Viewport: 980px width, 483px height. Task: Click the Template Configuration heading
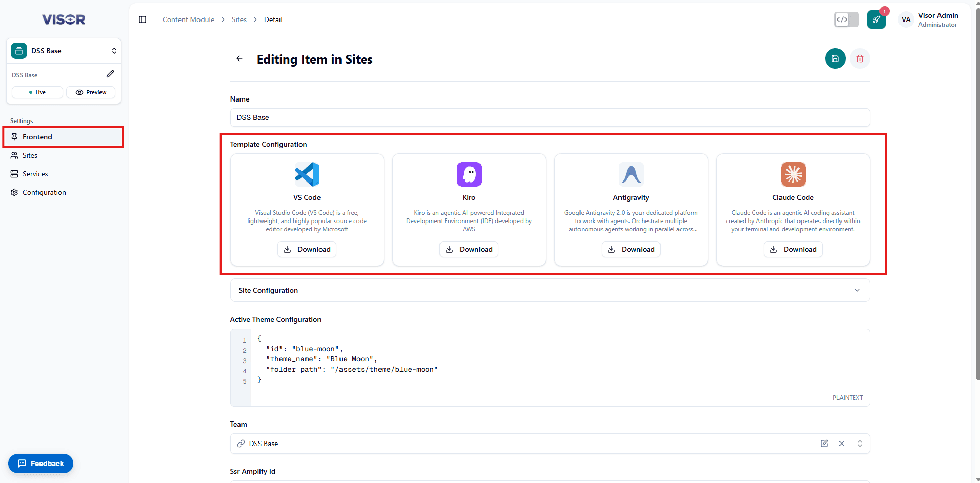click(268, 144)
